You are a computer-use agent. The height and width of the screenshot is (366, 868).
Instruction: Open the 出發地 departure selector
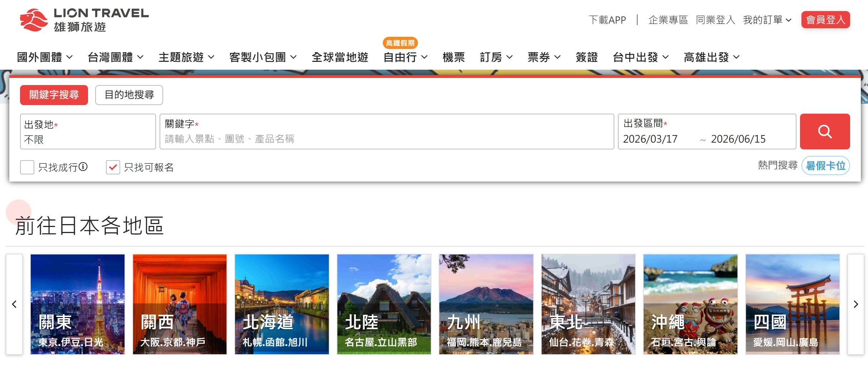[x=88, y=132]
